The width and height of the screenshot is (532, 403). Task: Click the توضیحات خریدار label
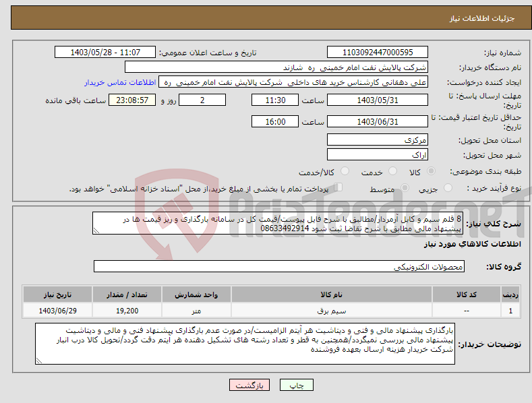[x=490, y=344]
